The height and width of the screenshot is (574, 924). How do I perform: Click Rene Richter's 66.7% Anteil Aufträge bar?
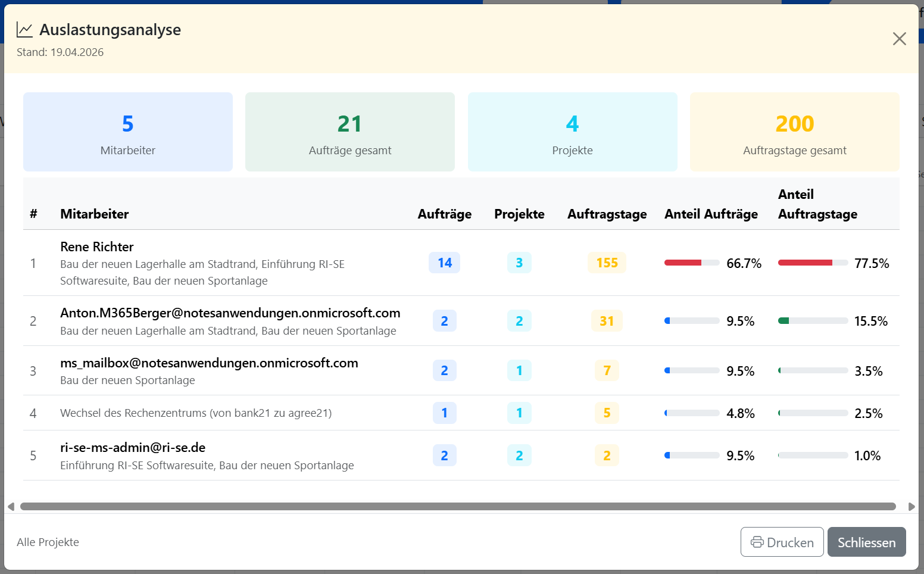[691, 263]
